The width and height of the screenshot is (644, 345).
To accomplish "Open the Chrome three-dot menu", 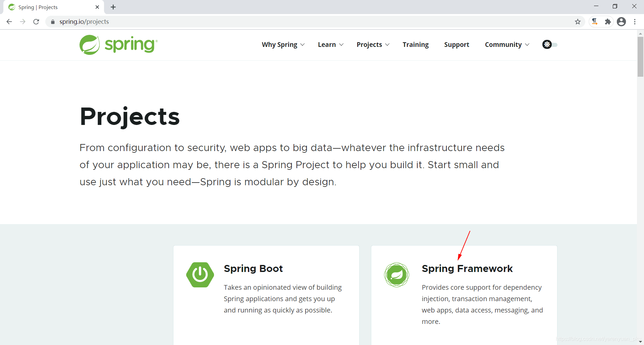I will pos(635,22).
